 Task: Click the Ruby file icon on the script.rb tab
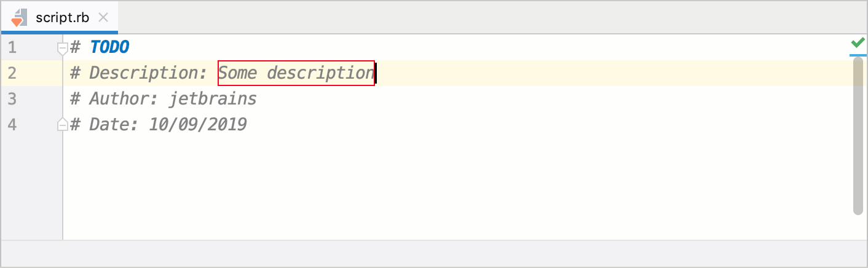(x=18, y=17)
